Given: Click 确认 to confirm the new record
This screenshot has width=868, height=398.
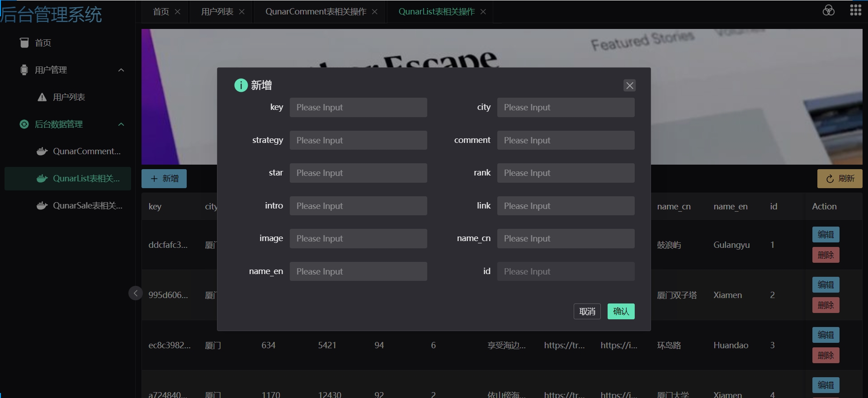Looking at the screenshot, I should coord(621,311).
